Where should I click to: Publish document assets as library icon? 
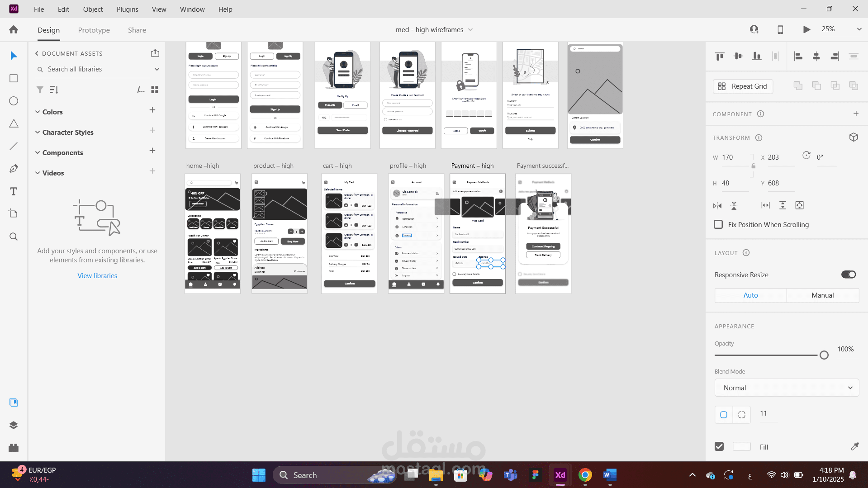155,53
